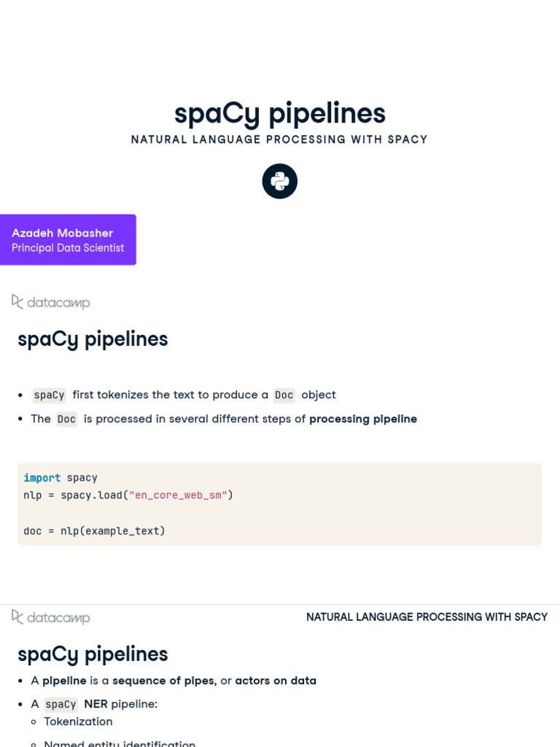
Task: Click the "Doc" code chip before "object"
Action: point(284,395)
